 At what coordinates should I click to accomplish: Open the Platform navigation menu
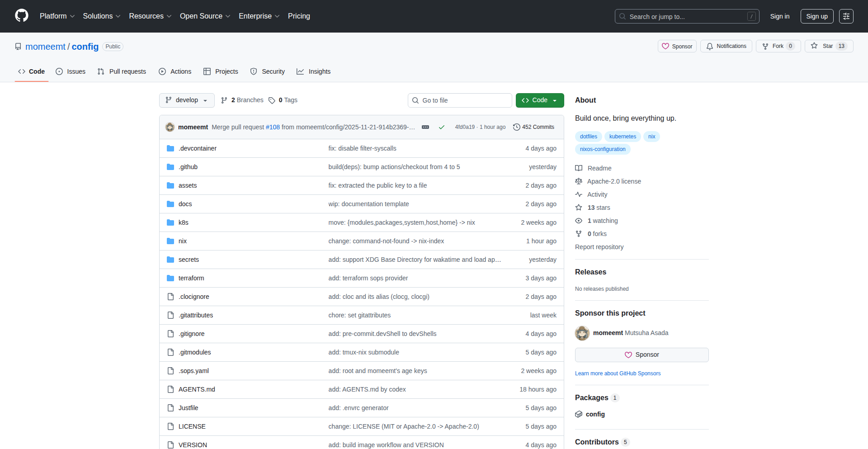[57, 16]
